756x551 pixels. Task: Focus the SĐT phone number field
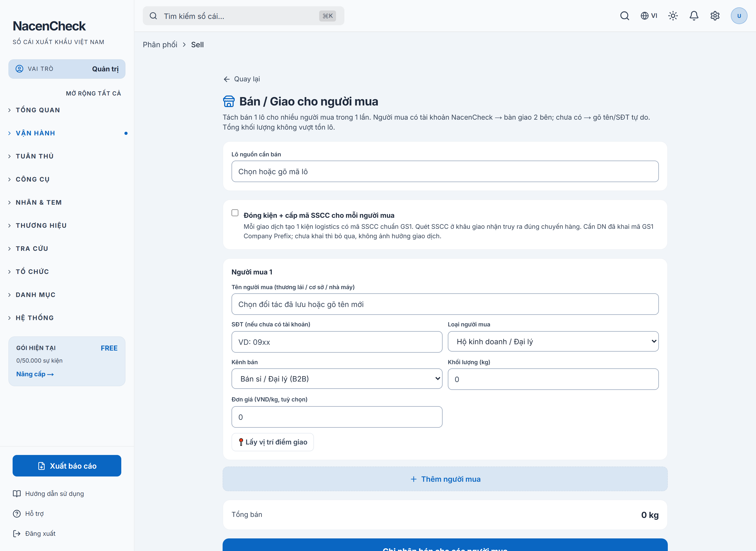point(337,342)
